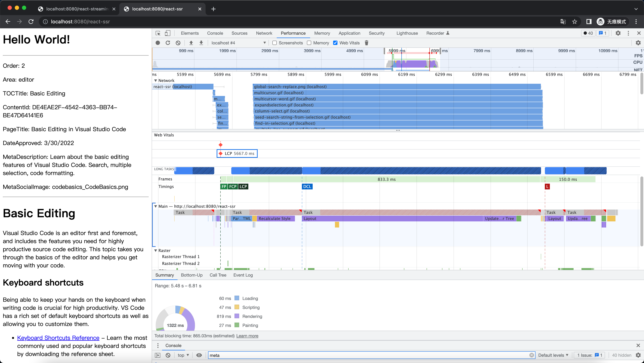Delete the profile with the trash icon
644x363 pixels.
(367, 43)
